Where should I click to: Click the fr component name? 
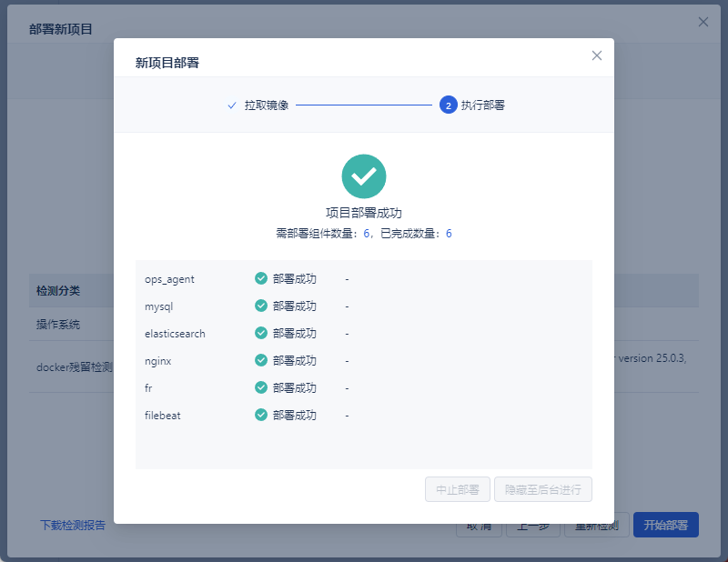pyautogui.click(x=148, y=388)
